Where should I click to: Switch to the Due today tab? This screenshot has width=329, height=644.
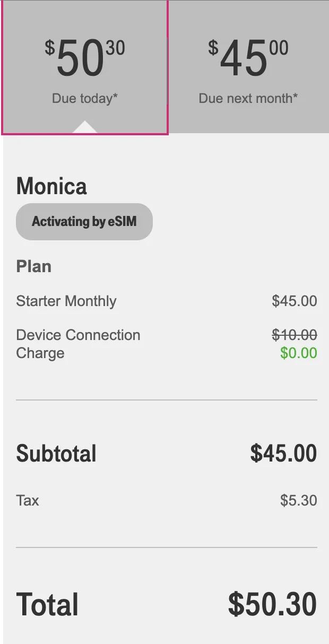tap(85, 66)
